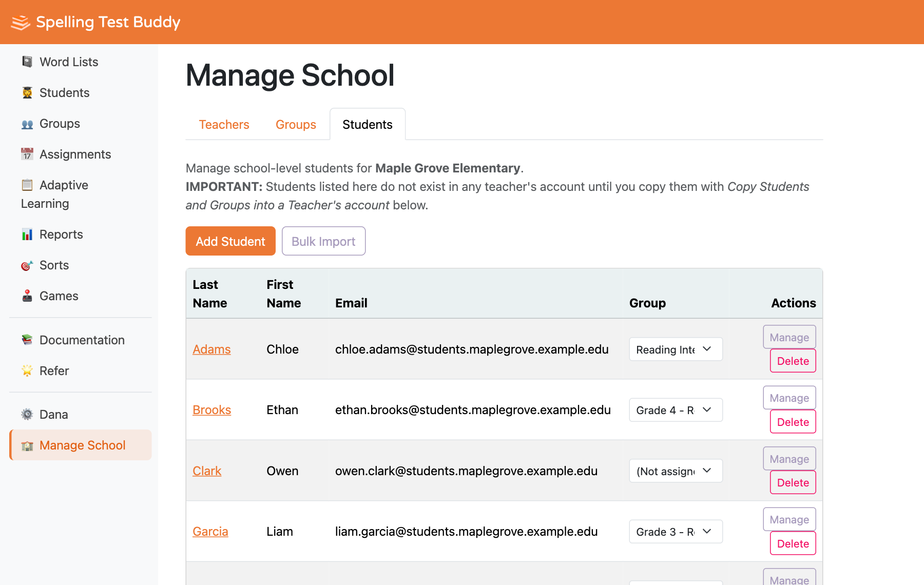Open the Assignments calendar icon
924x585 pixels.
pos(27,154)
